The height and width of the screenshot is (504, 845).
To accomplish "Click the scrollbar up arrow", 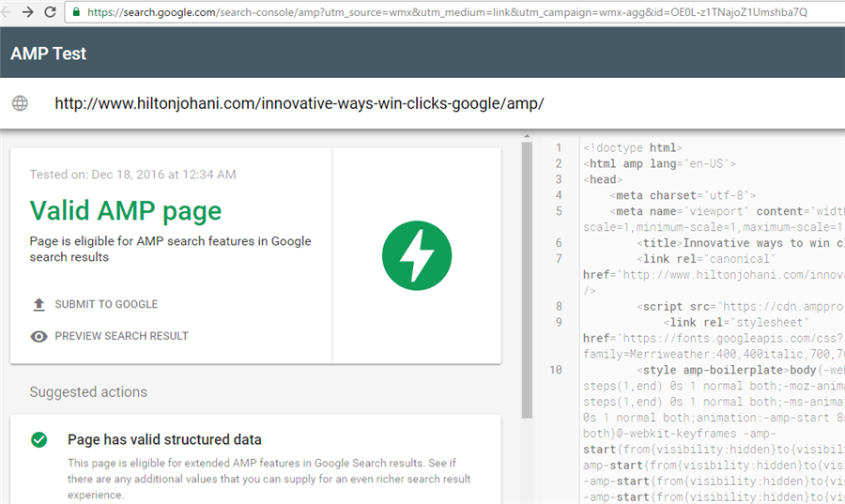I will [x=527, y=136].
